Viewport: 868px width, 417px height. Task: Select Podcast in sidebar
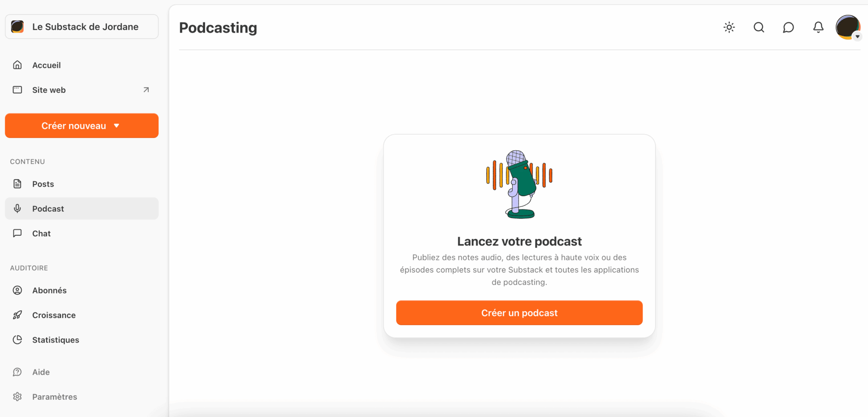pos(48,209)
